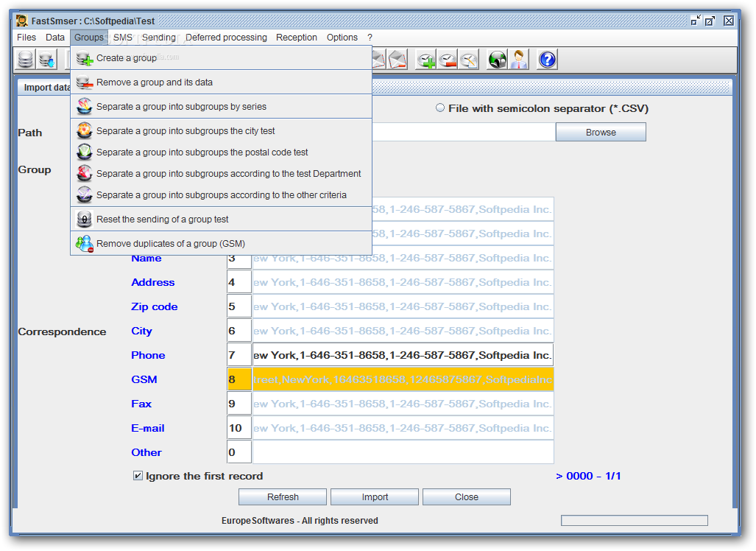Click the globe mailbox toolbar icon
This screenshot has height=551, width=756.
point(498,60)
